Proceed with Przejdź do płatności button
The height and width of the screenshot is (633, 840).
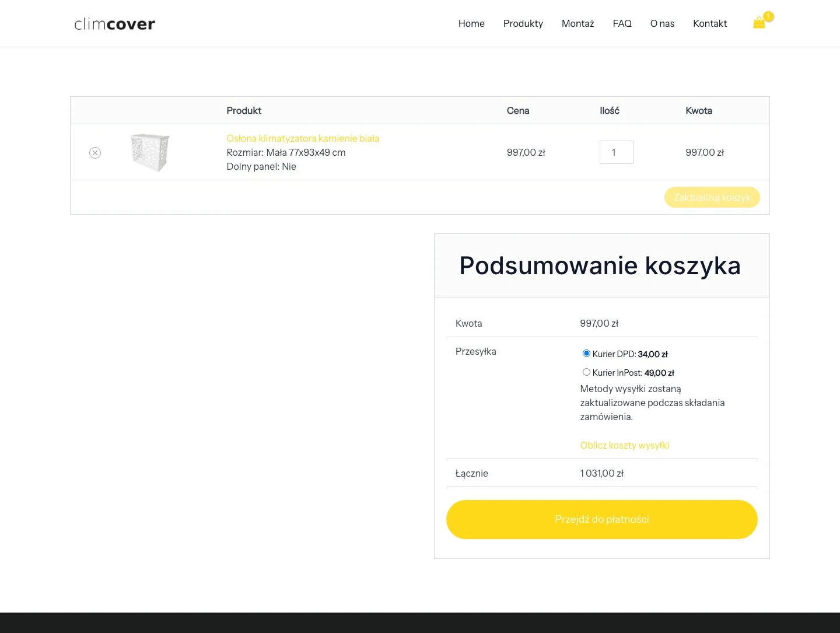pos(602,519)
